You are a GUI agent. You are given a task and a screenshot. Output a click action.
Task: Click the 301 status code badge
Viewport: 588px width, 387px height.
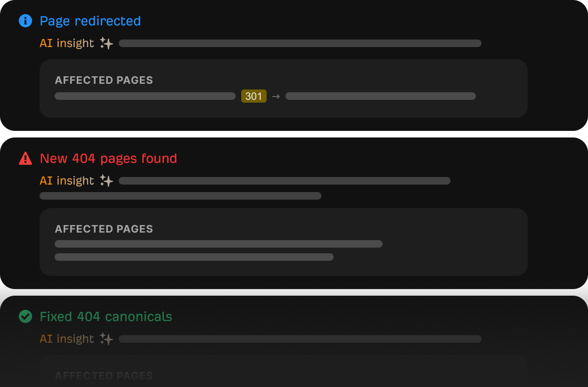(x=253, y=97)
